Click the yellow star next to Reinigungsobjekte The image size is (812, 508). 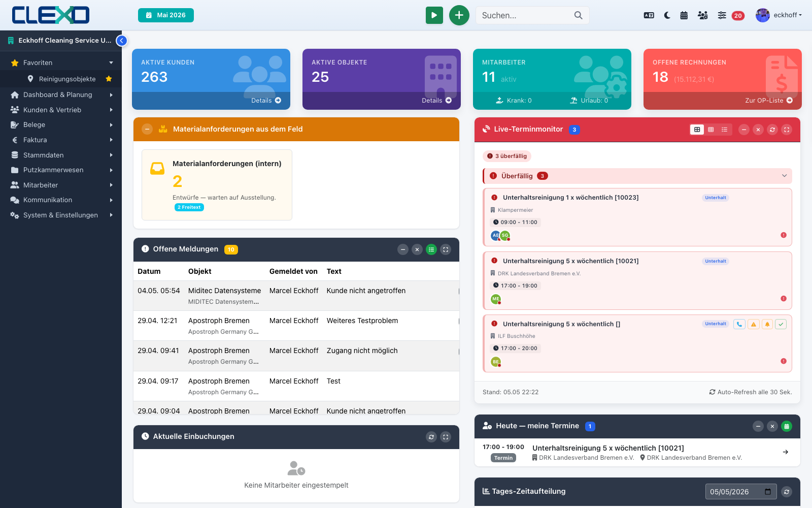point(109,79)
